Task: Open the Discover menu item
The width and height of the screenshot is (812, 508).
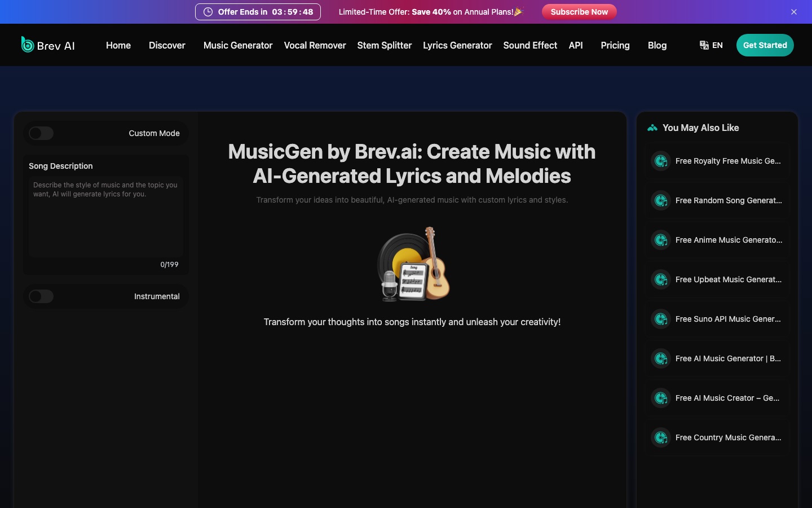Action: tap(167, 45)
